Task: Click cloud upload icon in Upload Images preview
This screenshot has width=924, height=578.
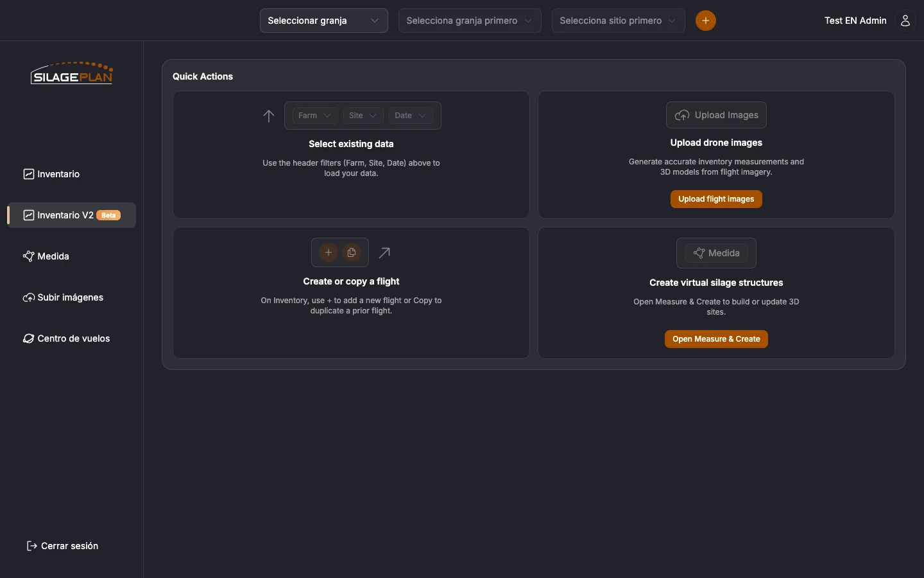Action: [x=682, y=115]
